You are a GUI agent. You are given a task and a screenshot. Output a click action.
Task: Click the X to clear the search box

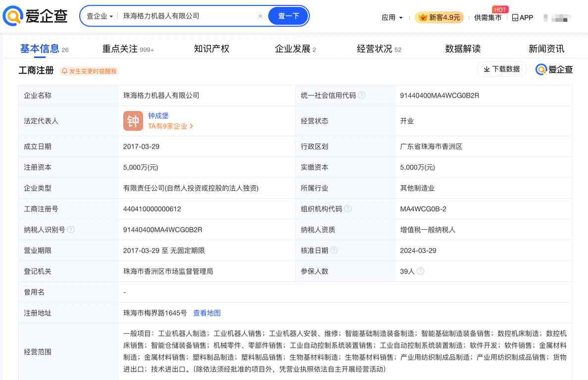click(x=260, y=16)
